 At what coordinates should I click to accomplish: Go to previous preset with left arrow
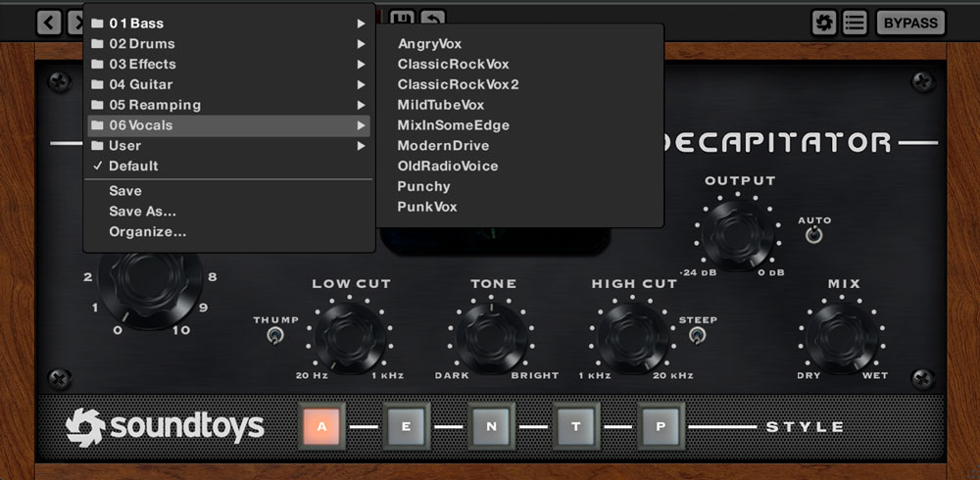click(49, 24)
